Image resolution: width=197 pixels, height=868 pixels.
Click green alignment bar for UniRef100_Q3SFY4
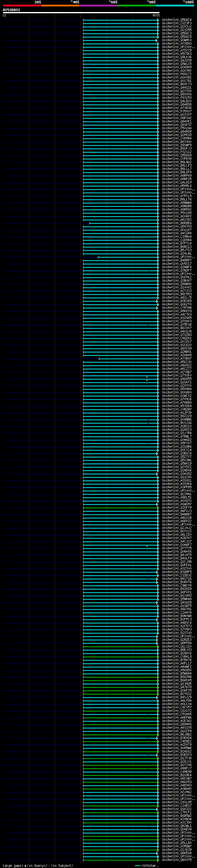tap(121, 507)
